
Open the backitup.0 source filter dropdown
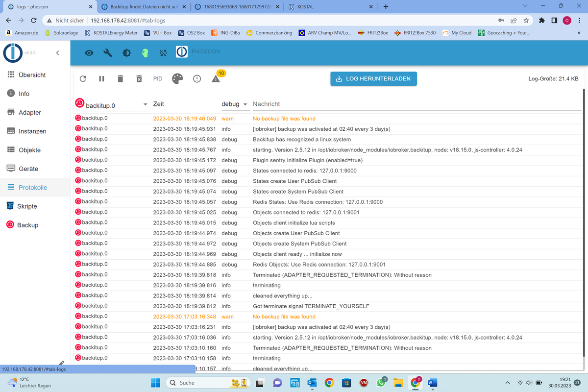point(112,104)
